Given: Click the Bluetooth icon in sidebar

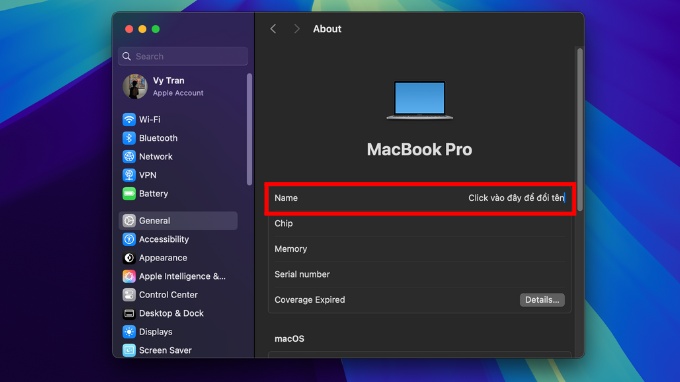Looking at the screenshot, I should [x=129, y=138].
